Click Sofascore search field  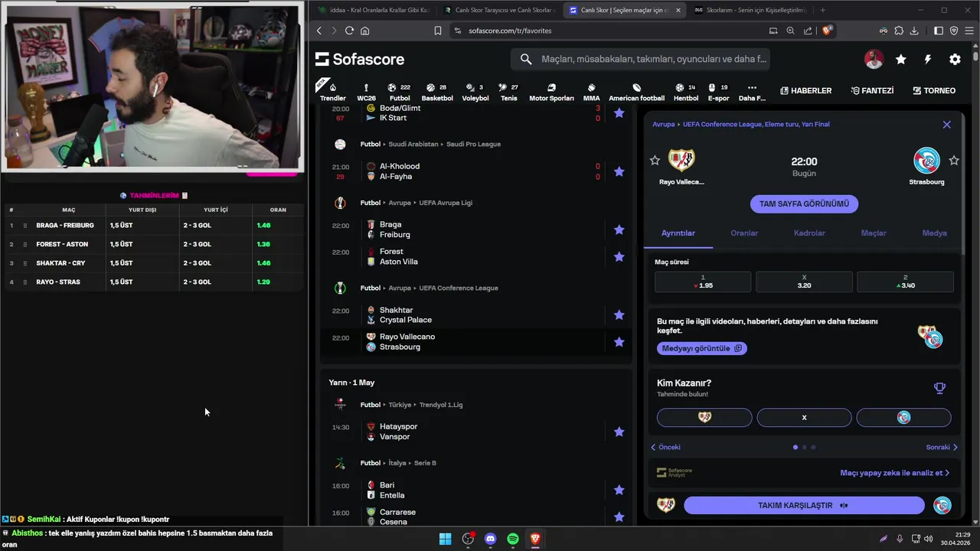click(640, 59)
